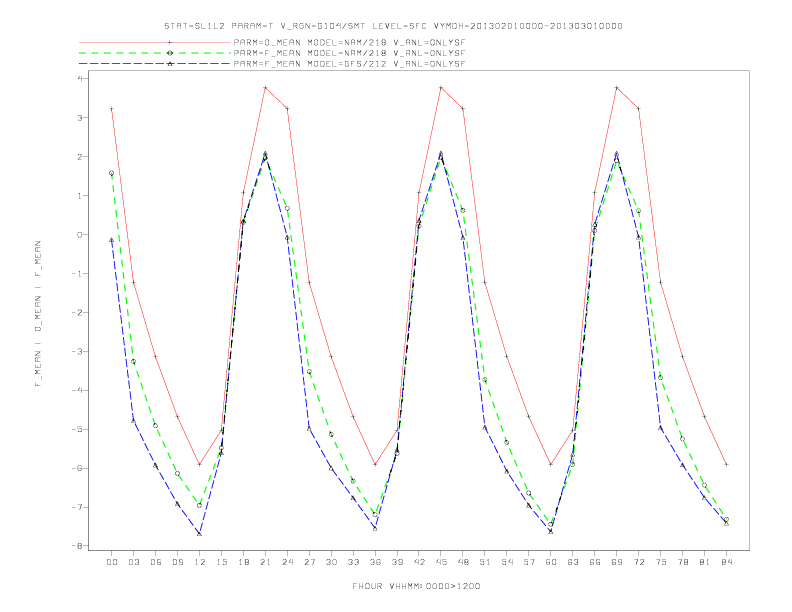Select legend entry PARM=F_MEAN MODEL=NAM/218
The image size is (792, 612).
click(349, 53)
